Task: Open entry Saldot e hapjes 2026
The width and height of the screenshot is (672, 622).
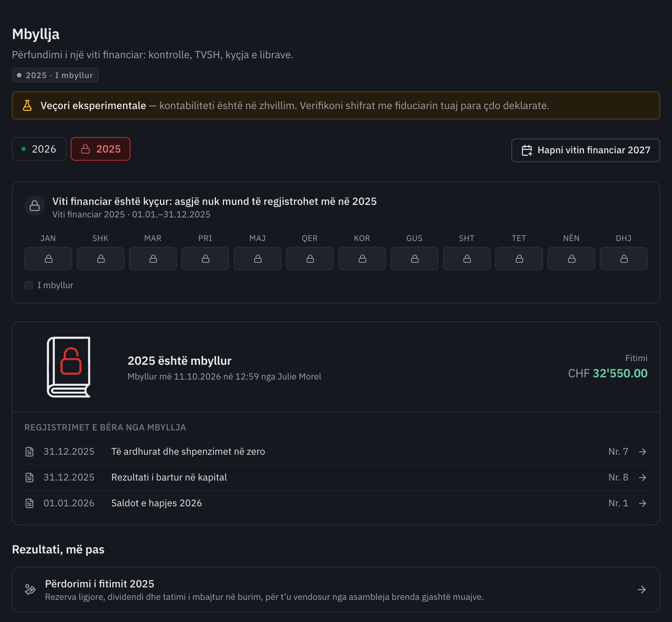Action: coord(336,503)
